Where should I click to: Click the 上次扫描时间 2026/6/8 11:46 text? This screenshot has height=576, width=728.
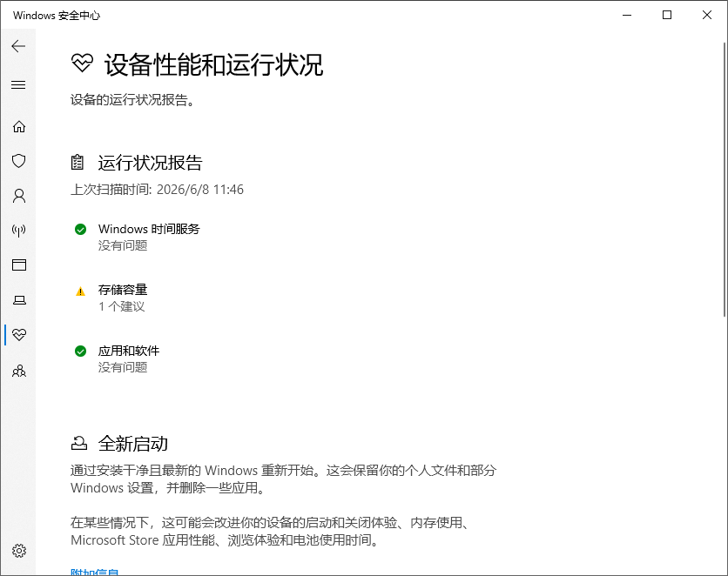tap(157, 189)
